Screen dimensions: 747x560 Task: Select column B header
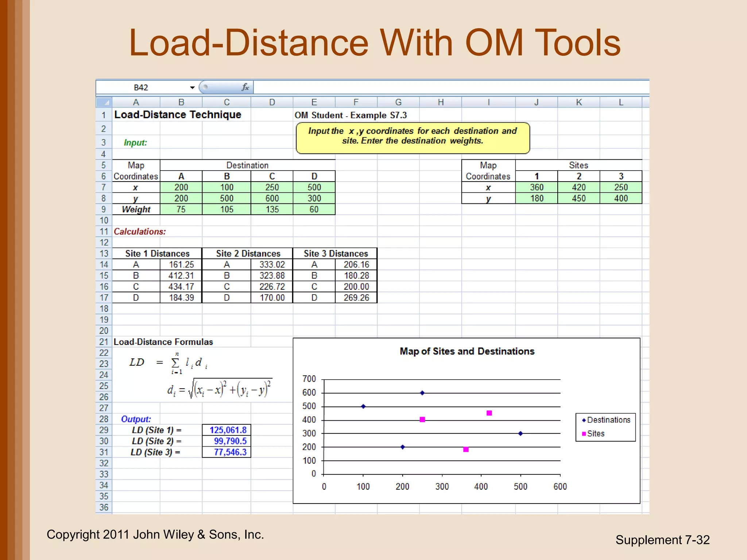coord(181,102)
